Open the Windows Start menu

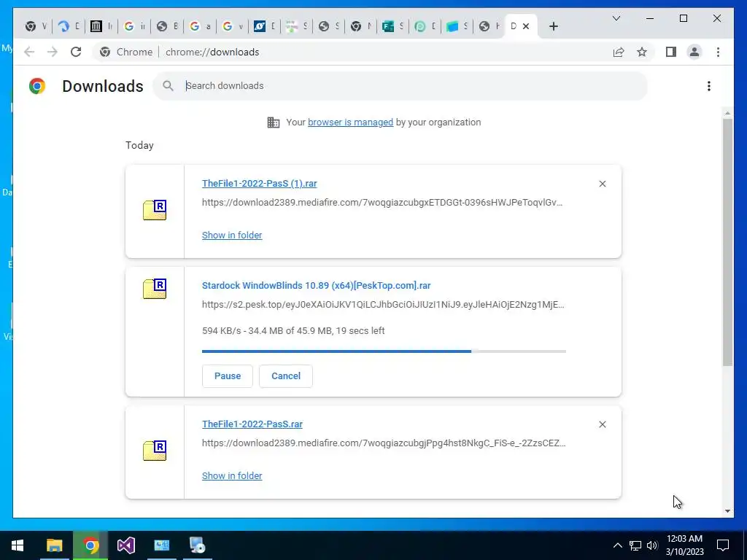(x=18, y=545)
